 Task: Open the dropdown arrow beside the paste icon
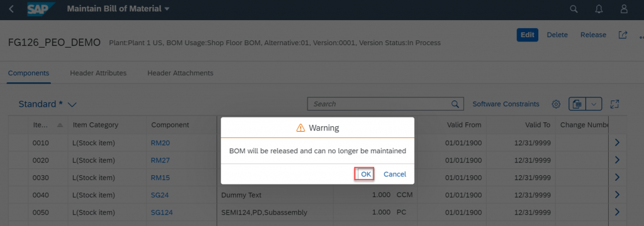[594, 104]
